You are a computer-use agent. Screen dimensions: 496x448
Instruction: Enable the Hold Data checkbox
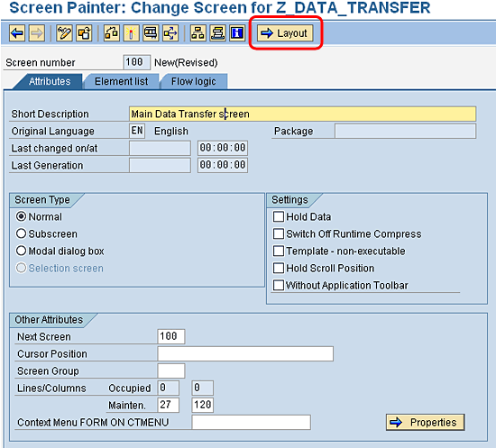[x=279, y=217]
